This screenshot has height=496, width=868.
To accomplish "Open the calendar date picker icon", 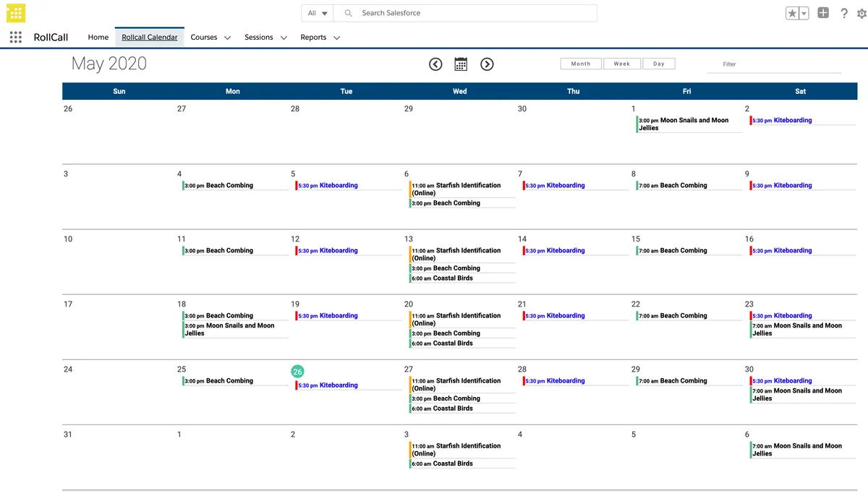I will pos(461,64).
